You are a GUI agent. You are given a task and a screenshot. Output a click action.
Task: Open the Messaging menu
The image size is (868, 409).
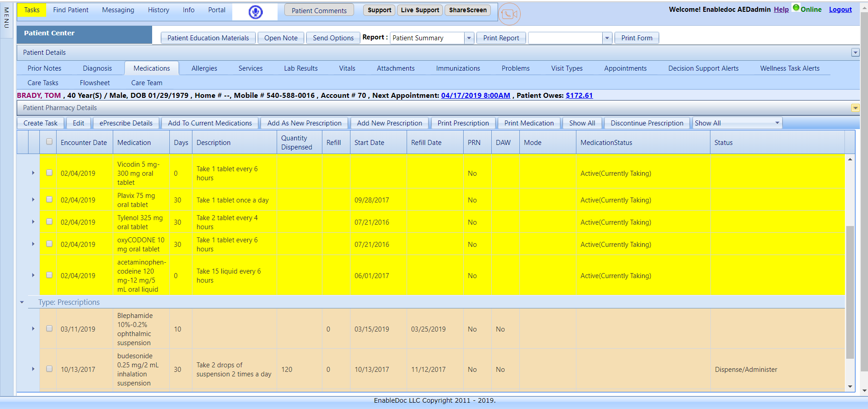pyautogui.click(x=118, y=10)
